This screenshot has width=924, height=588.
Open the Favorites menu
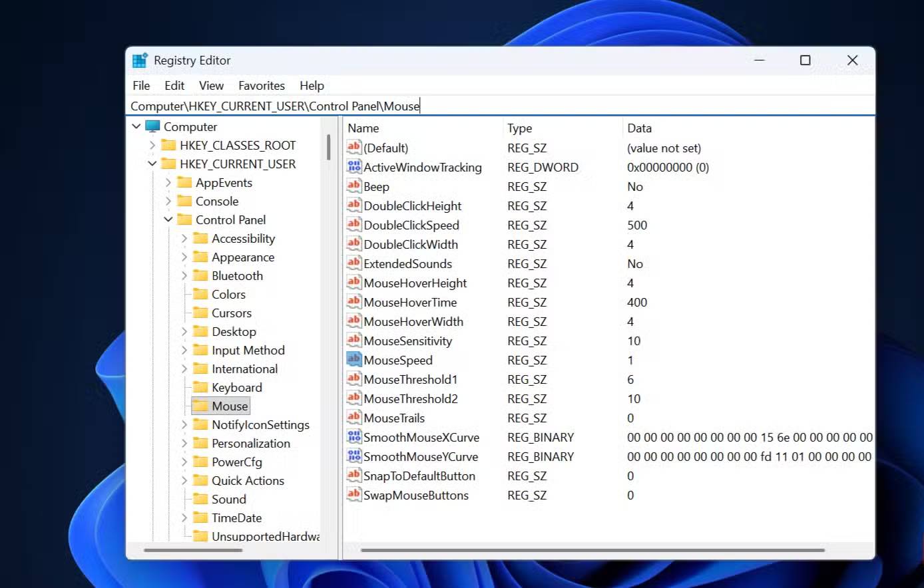click(x=261, y=86)
